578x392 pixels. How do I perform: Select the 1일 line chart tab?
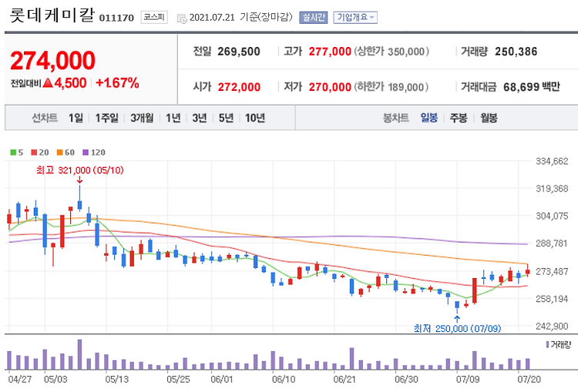76,118
